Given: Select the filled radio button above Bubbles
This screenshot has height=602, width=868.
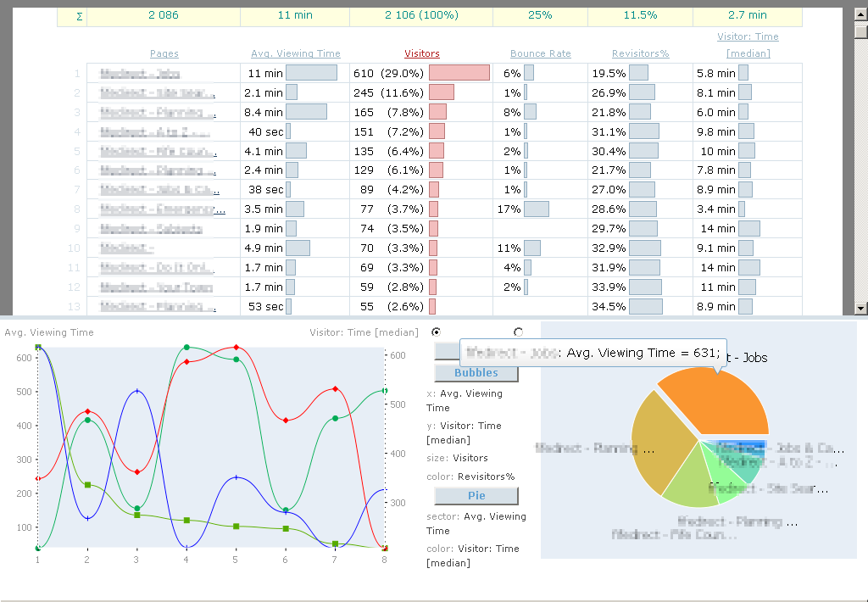Looking at the screenshot, I should click(x=437, y=332).
